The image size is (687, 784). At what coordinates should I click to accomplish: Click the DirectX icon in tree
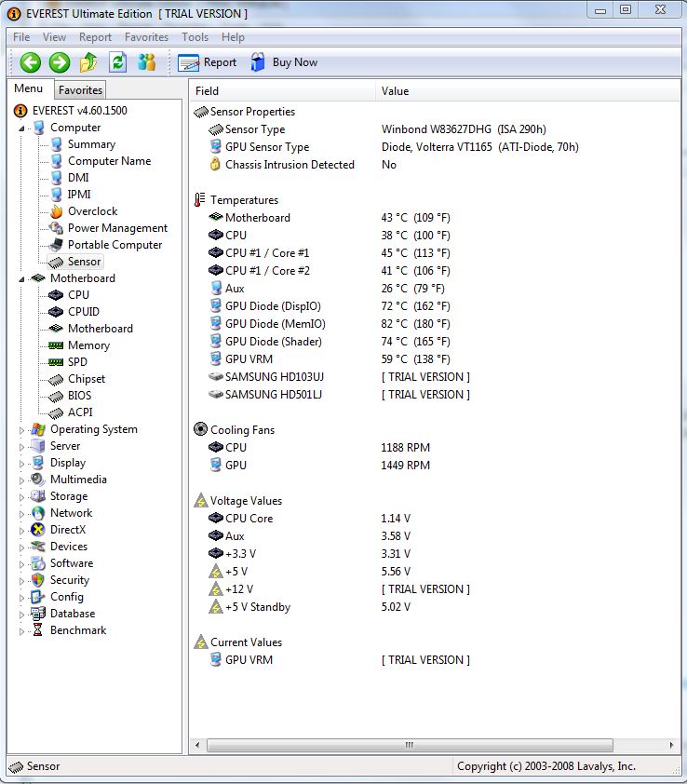[38, 530]
